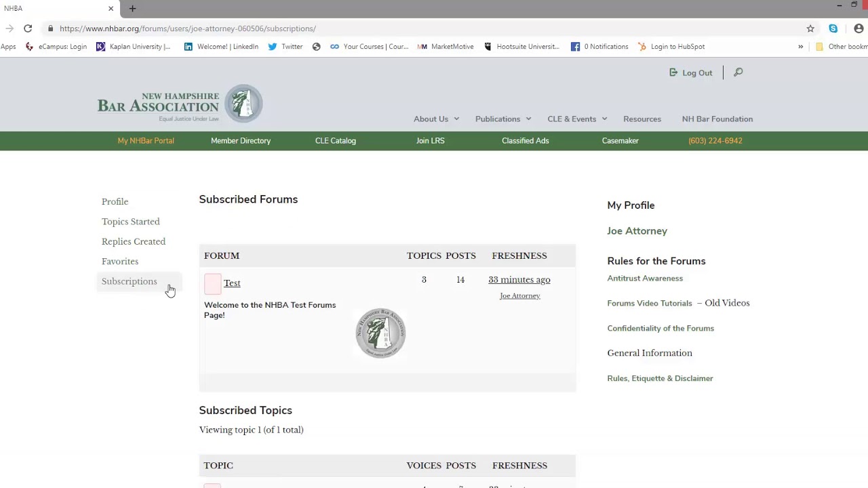Viewport: 868px width, 488px height.
Task: Open Replies Created in the sidebar
Action: pyautogui.click(x=134, y=241)
